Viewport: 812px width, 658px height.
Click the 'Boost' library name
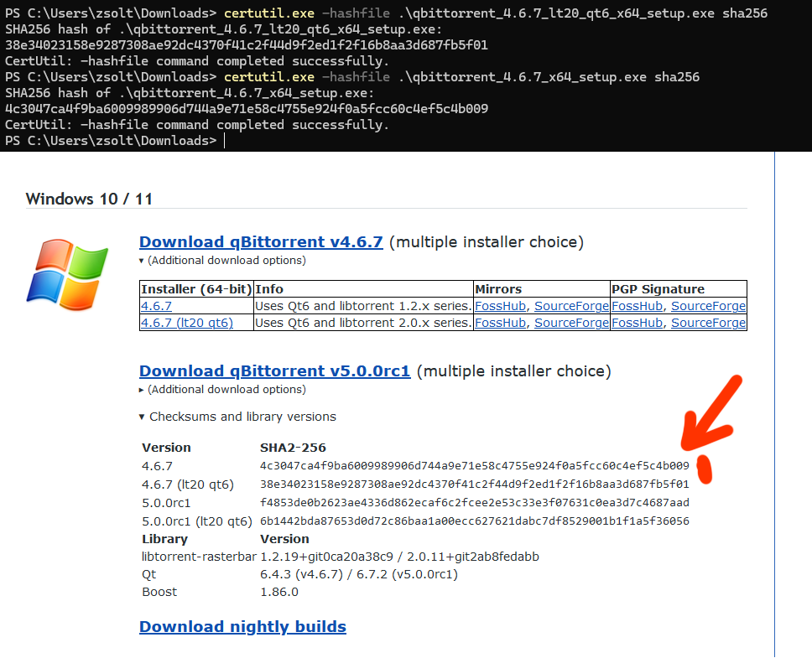[159, 593]
